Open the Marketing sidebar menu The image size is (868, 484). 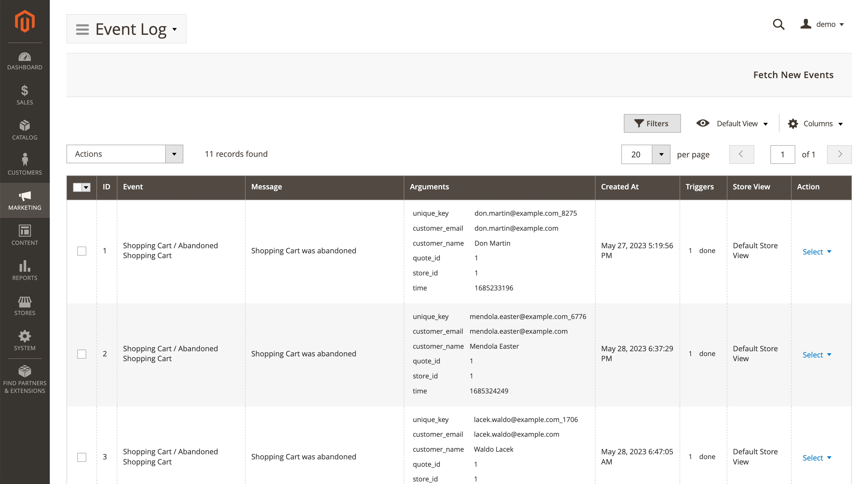25,200
